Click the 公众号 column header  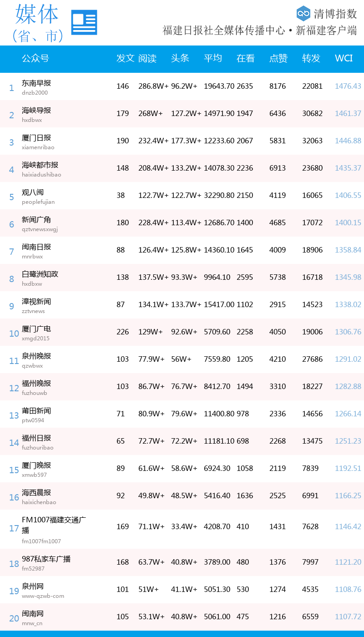35,58
